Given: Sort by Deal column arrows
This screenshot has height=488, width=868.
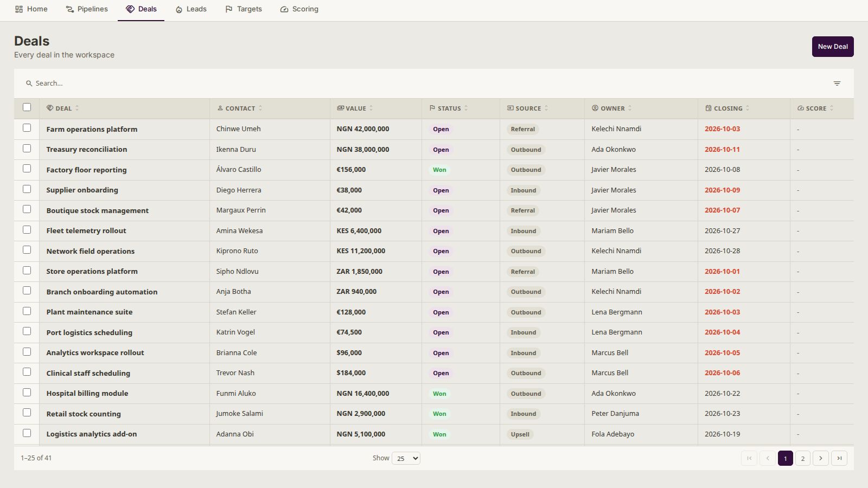Looking at the screenshot, I should [77, 108].
